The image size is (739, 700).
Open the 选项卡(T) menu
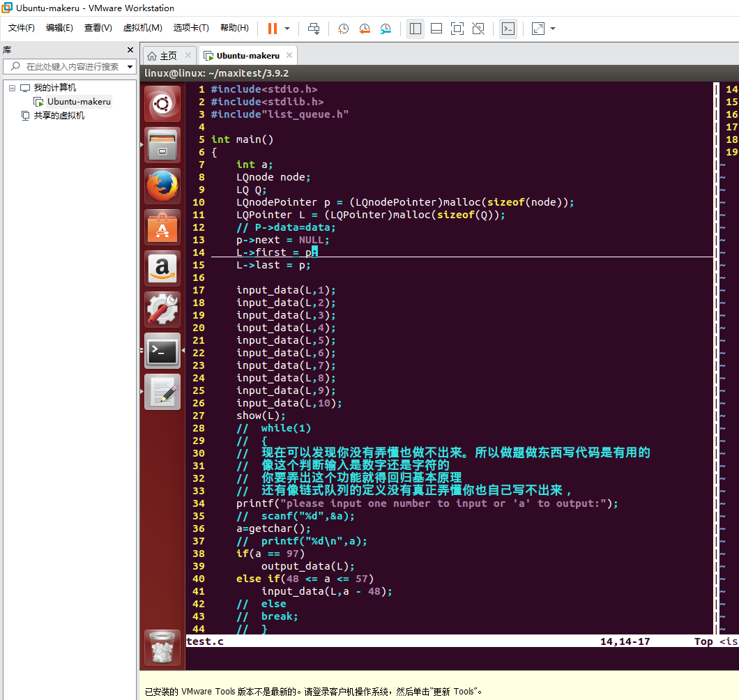coord(191,28)
